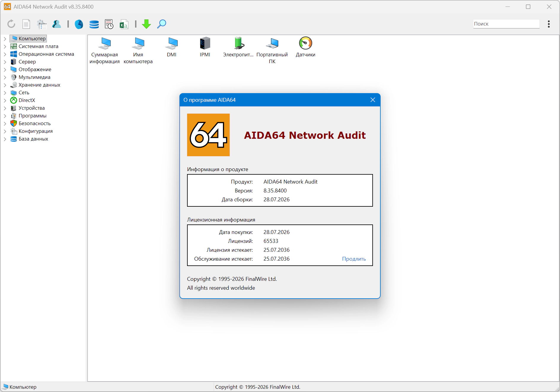Click All rights reserved worldwide text
Viewport: 560px width, 392px height.
(x=221, y=288)
